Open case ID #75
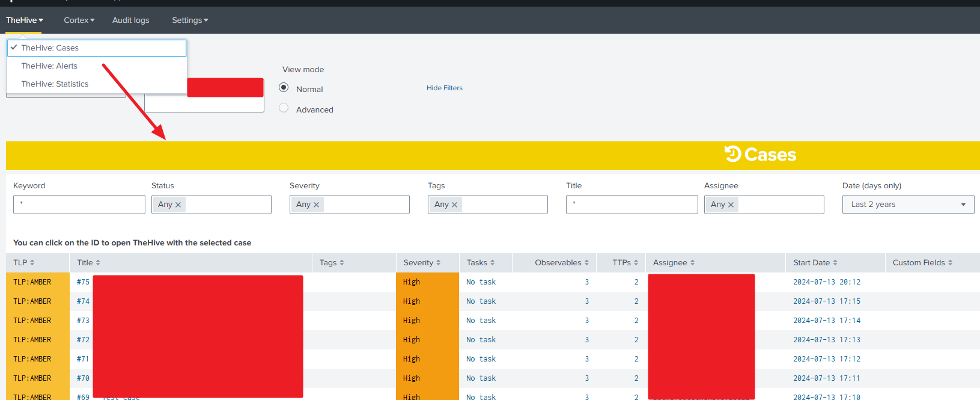This screenshot has height=400, width=980. click(83, 282)
